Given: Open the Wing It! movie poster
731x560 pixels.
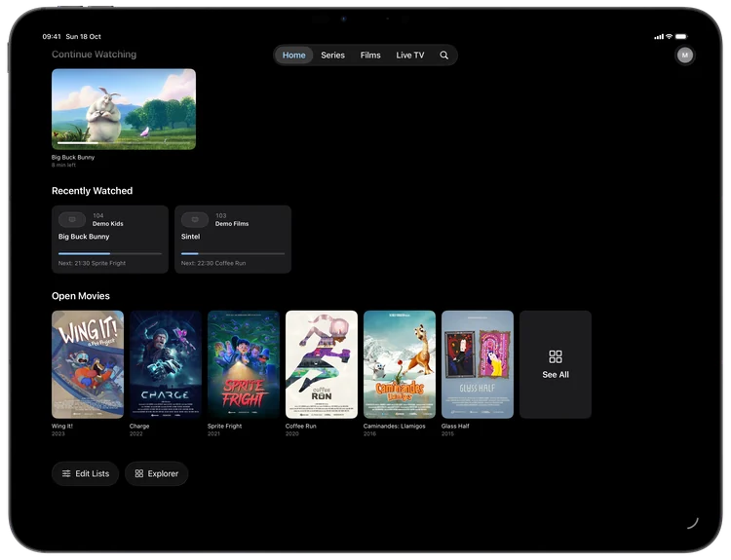Looking at the screenshot, I should click(88, 364).
